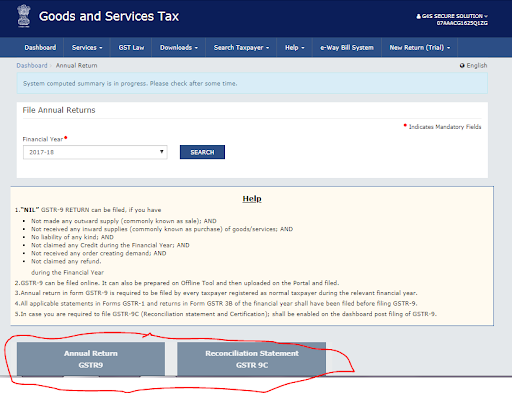
Task: Expand the Downloads menu
Action: click(x=179, y=47)
